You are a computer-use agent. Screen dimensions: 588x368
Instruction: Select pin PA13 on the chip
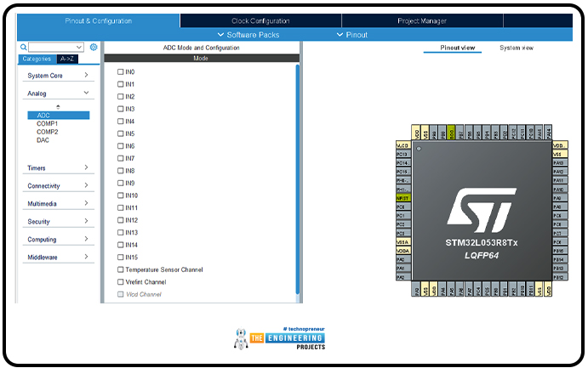560,163
